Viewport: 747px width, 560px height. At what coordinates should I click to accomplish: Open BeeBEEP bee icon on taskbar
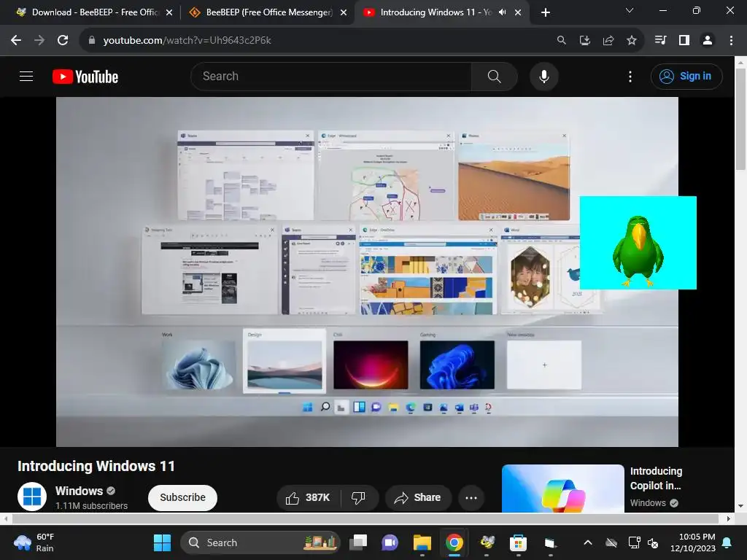pyautogui.click(x=487, y=542)
